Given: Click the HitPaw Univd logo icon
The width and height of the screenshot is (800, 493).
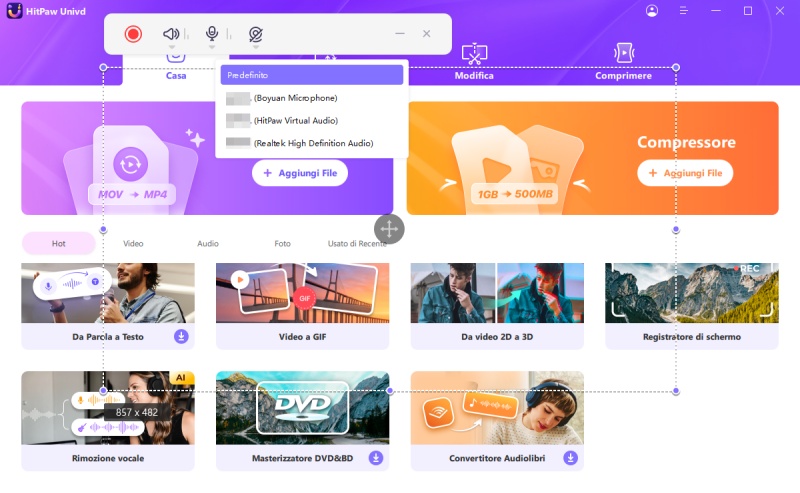Looking at the screenshot, I should click(14, 11).
